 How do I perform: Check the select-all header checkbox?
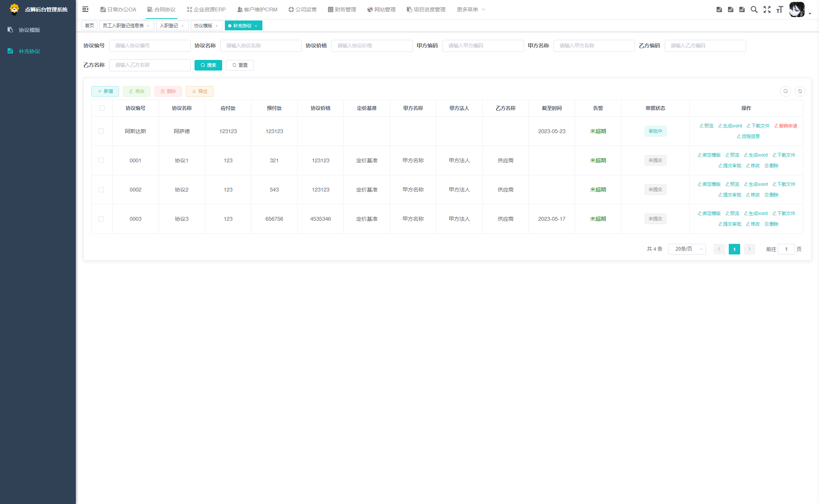click(x=102, y=108)
